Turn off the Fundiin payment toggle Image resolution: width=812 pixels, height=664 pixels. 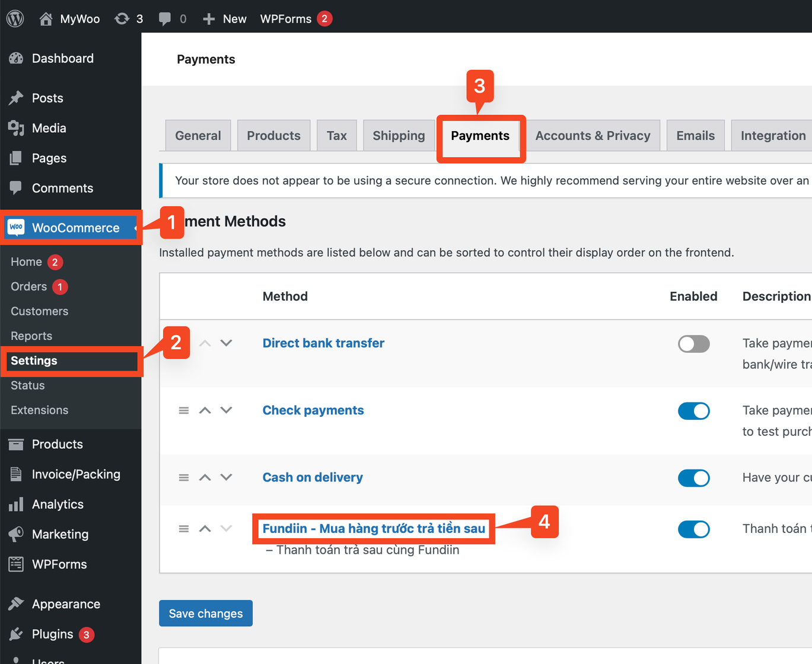click(x=694, y=529)
